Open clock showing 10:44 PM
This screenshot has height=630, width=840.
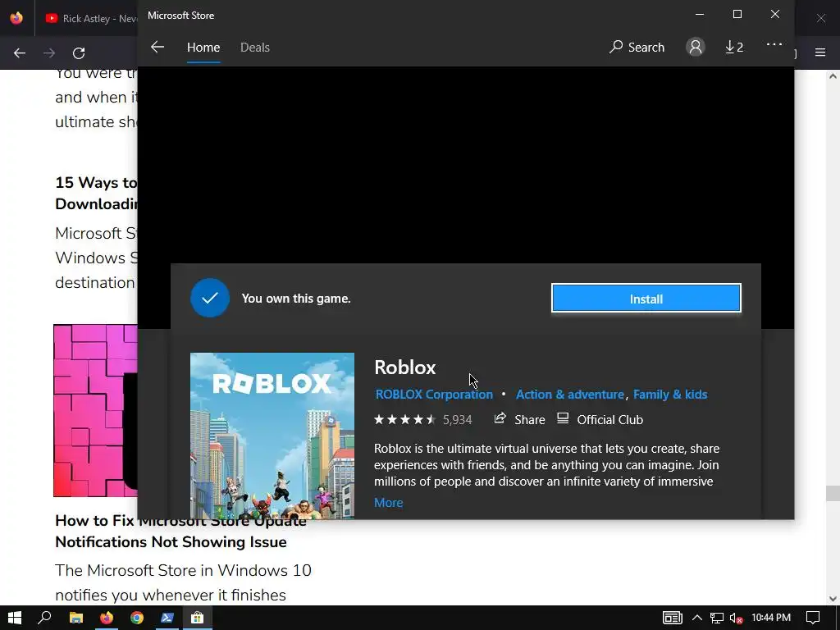point(771,618)
